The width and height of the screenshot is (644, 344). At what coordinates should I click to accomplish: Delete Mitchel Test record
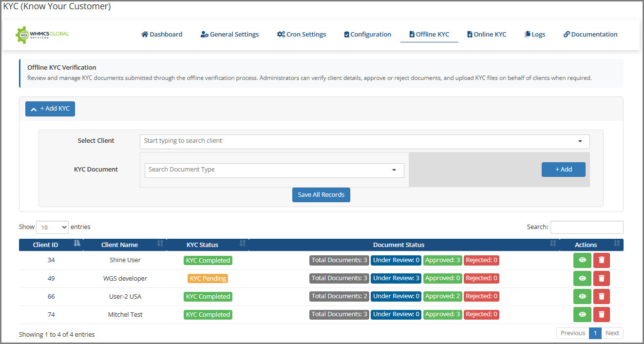click(601, 314)
